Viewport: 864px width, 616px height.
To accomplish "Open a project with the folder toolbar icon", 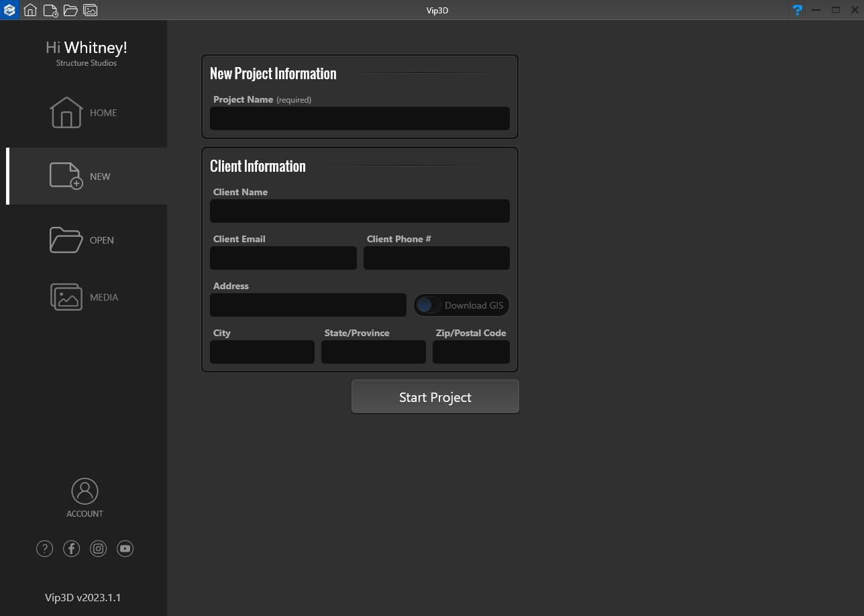I will [70, 10].
